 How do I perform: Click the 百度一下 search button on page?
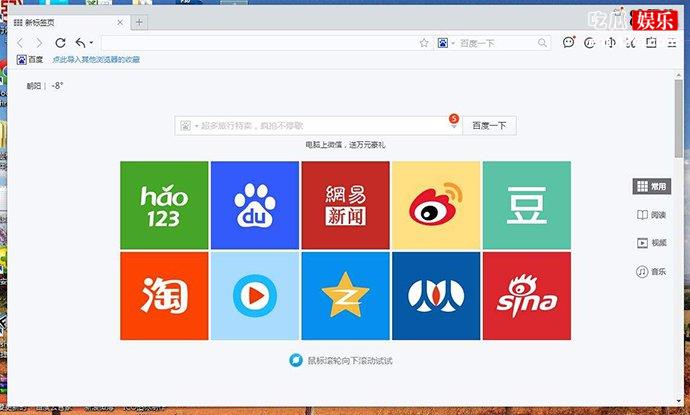tap(489, 126)
